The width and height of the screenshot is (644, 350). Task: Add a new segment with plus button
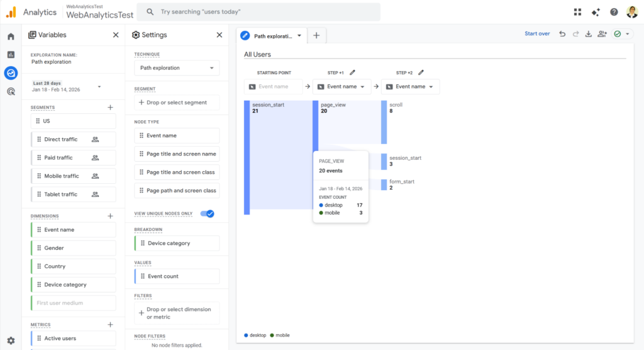tap(111, 108)
